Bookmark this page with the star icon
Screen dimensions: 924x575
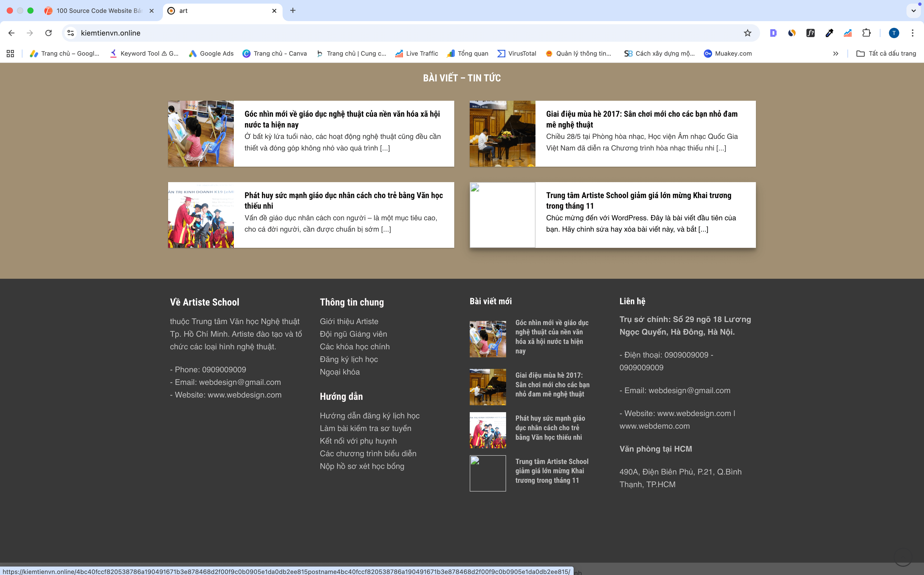click(x=747, y=33)
